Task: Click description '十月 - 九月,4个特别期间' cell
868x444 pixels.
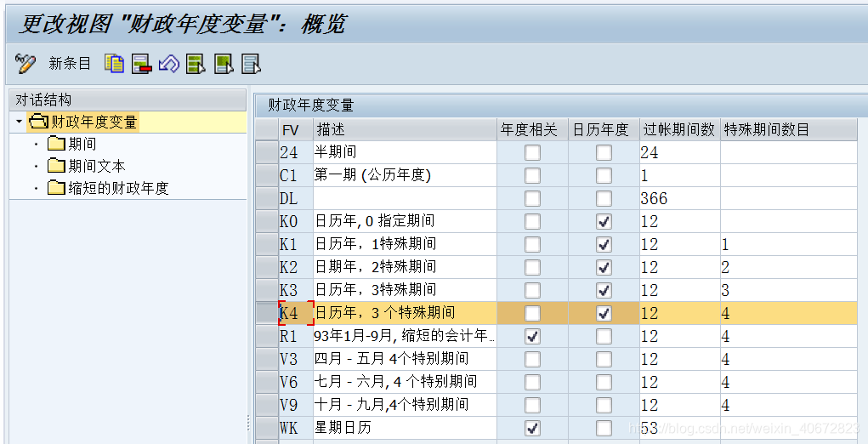Action: pos(405,405)
